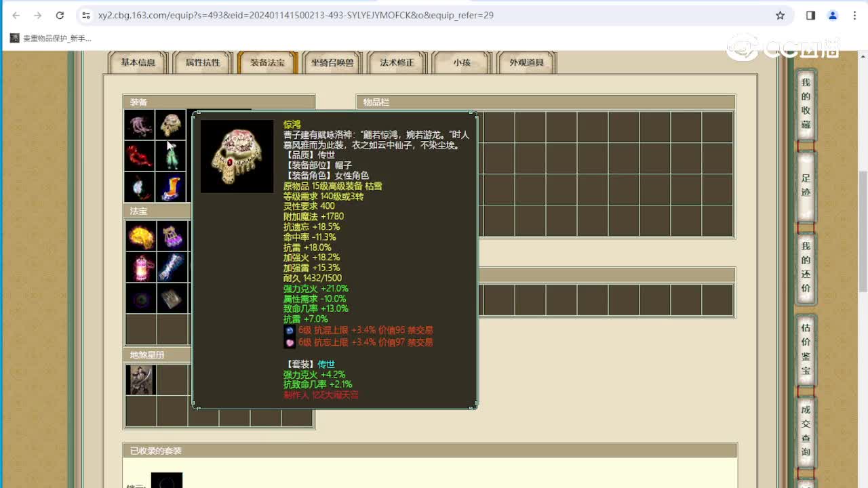Select the white-blue pendant equipment icon
The width and height of the screenshot is (868, 488).
(140, 186)
